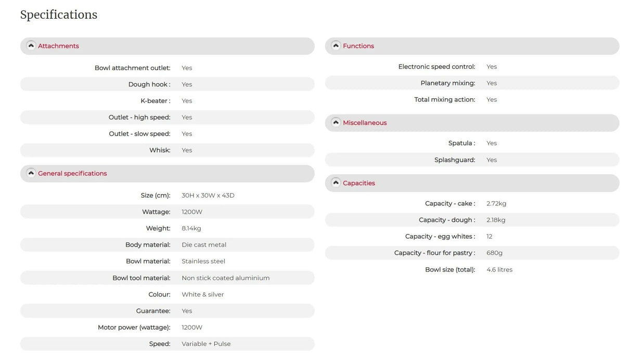Collapse Attachments section using its chevron icon
The image size is (641, 364).
[31, 46]
